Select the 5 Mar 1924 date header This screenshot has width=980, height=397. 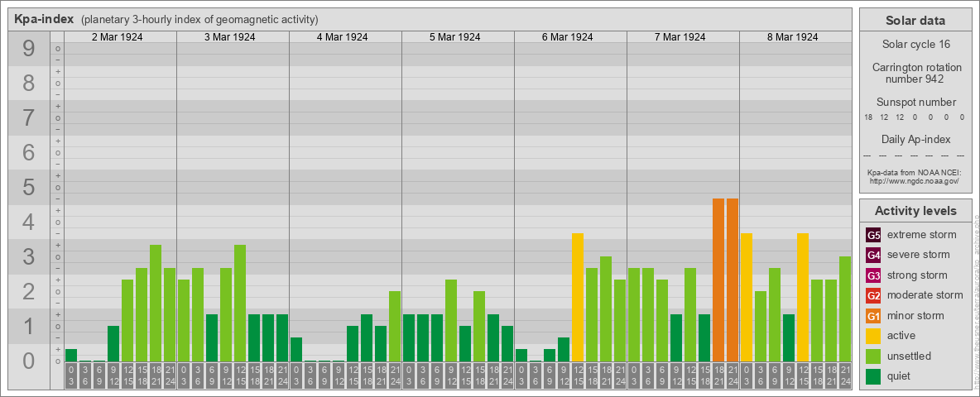tap(458, 37)
